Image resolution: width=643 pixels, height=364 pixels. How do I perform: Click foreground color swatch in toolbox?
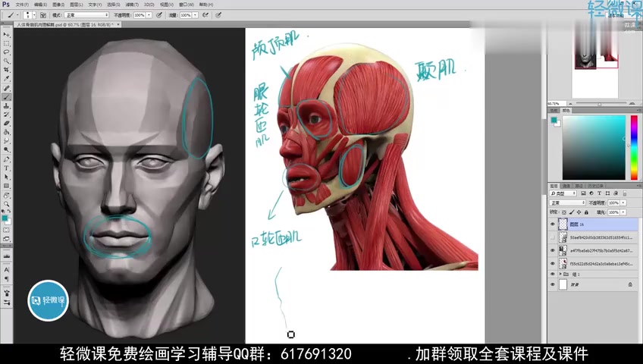point(5,218)
